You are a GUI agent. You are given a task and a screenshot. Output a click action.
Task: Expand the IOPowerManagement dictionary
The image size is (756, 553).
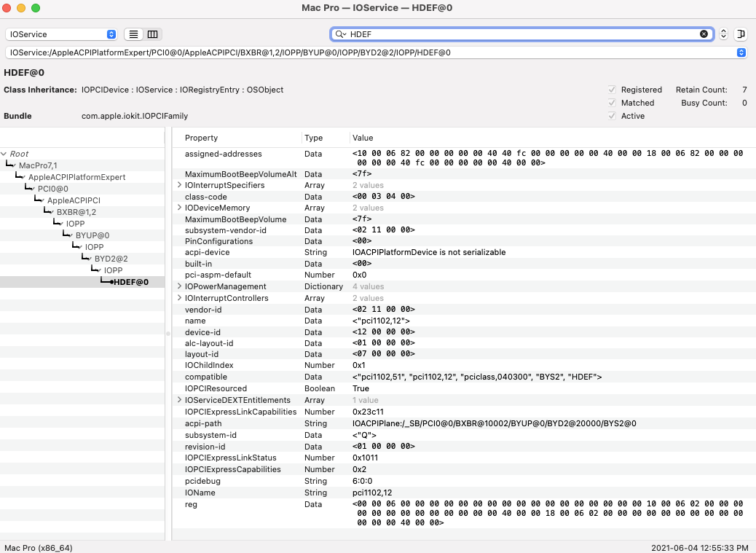(179, 286)
